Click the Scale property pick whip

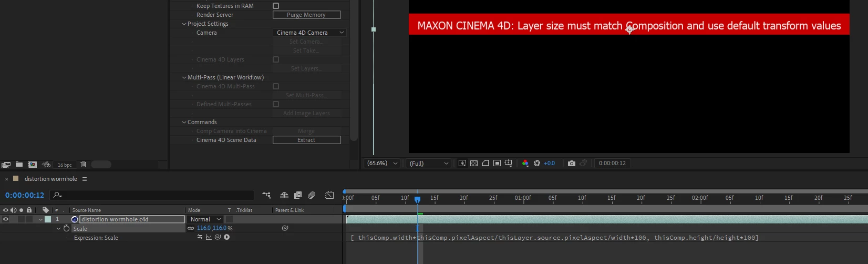click(x=285, y=228)
